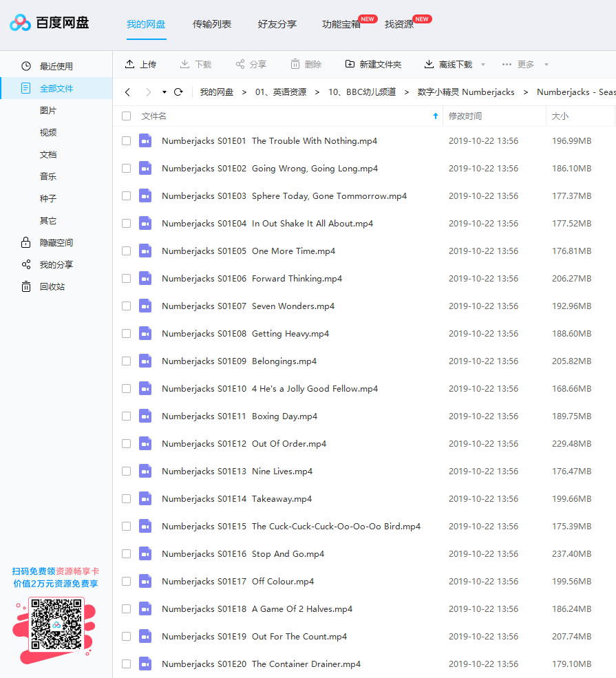Click the video icon of S01E05 One More Time
Viewport: 616px width, 678px height.
point(145,251)
